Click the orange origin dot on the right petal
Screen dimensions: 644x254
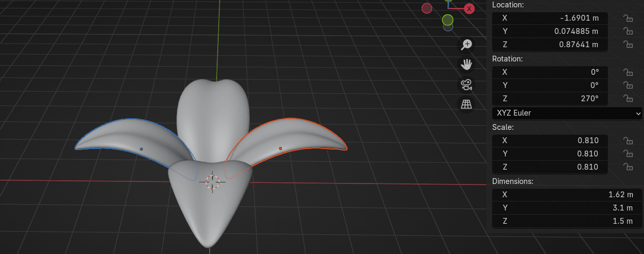point(280,148)
